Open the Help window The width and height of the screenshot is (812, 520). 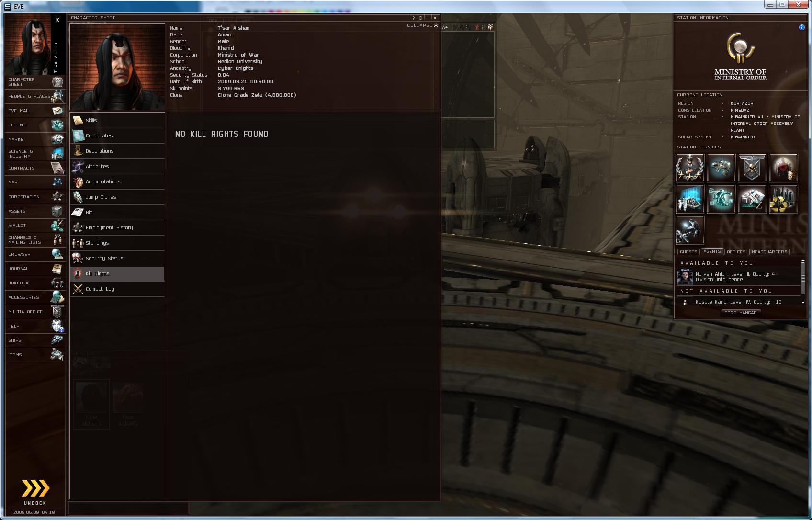35,326
